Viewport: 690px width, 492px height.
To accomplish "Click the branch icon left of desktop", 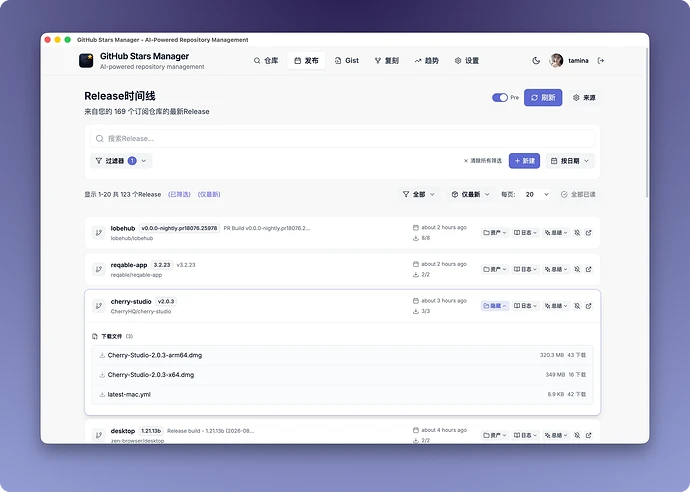I will click(99, 435).
